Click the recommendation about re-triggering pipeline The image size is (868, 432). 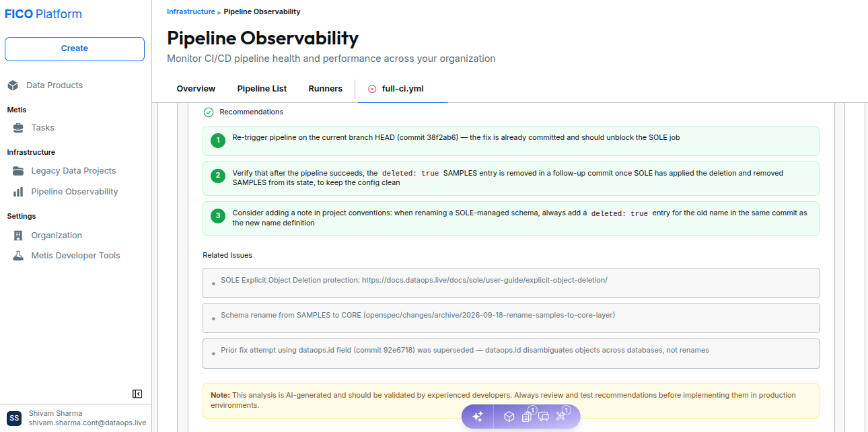(511, 141)
